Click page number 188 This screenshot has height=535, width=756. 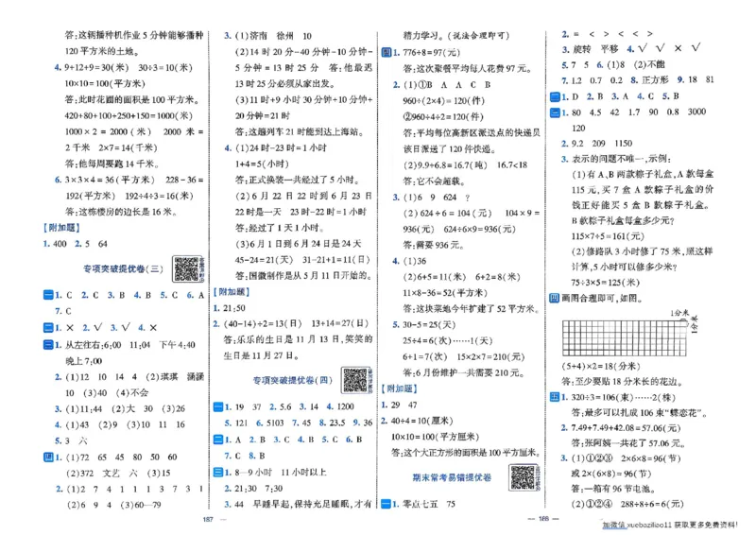pos(544,519)
